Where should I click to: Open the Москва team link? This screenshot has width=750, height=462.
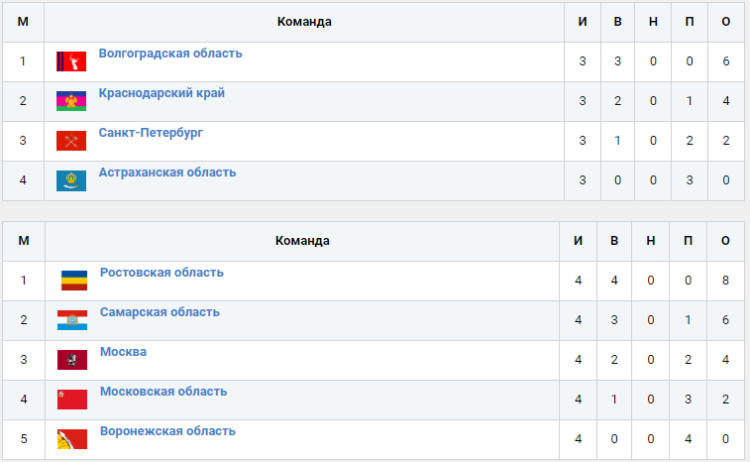(x=123, y=352)
